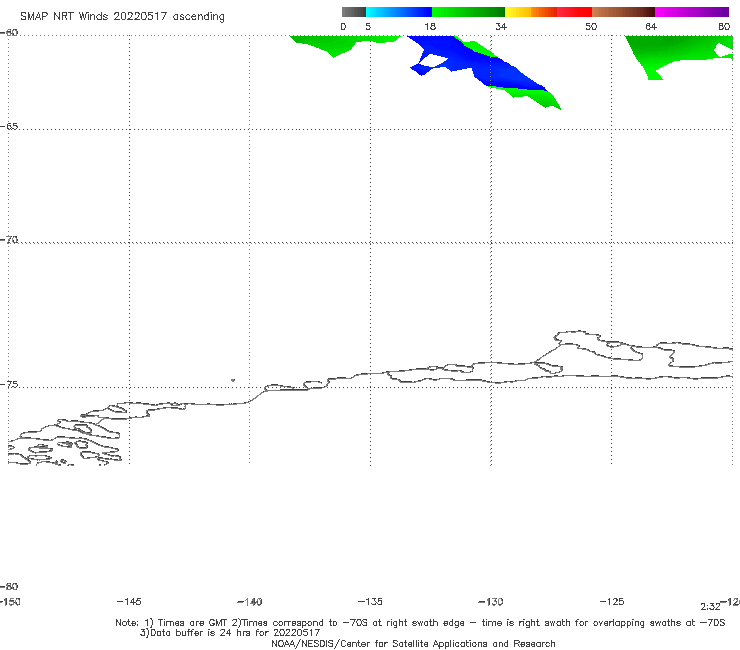Screen dimensions: 740x650
Task: Click the latitude label '-80'
Action: point(9,586)
